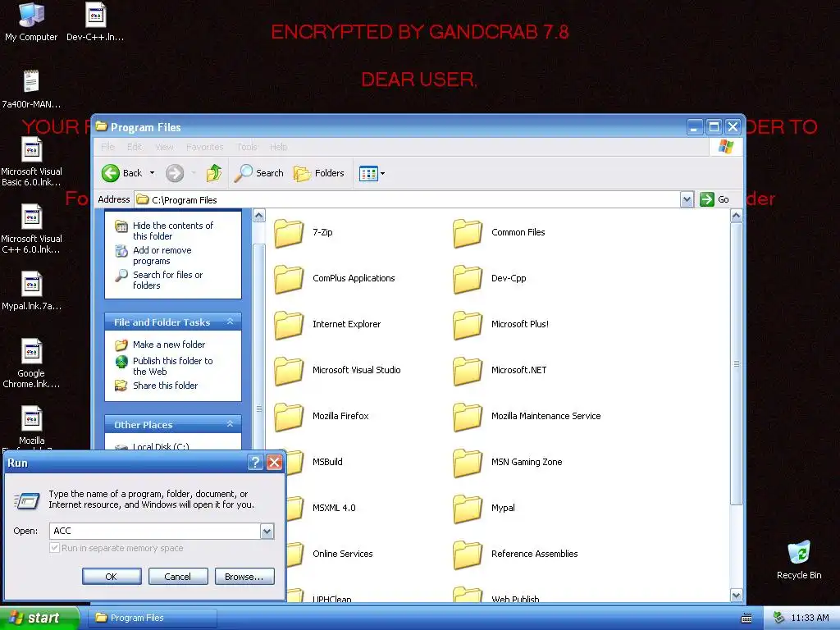The width and height of the screenshot is (840, 630).
Task: Select the Microsoft Plus! folder
Action: [x=500, y=325]
